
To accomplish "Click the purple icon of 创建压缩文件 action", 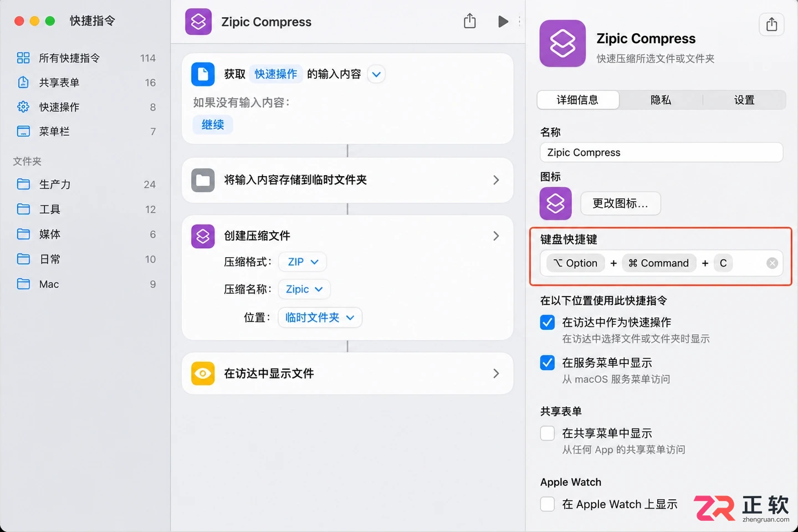I will point(203,236).
